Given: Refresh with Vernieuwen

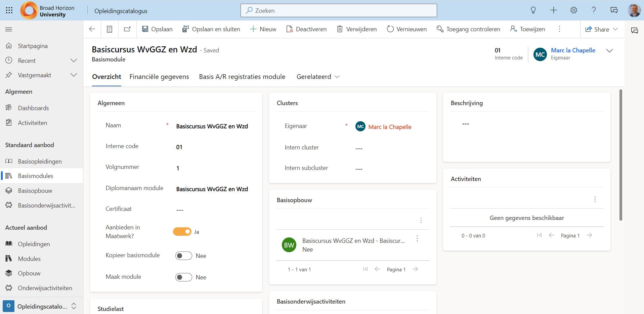Looking at the screenshot, I should pos(406,29).
